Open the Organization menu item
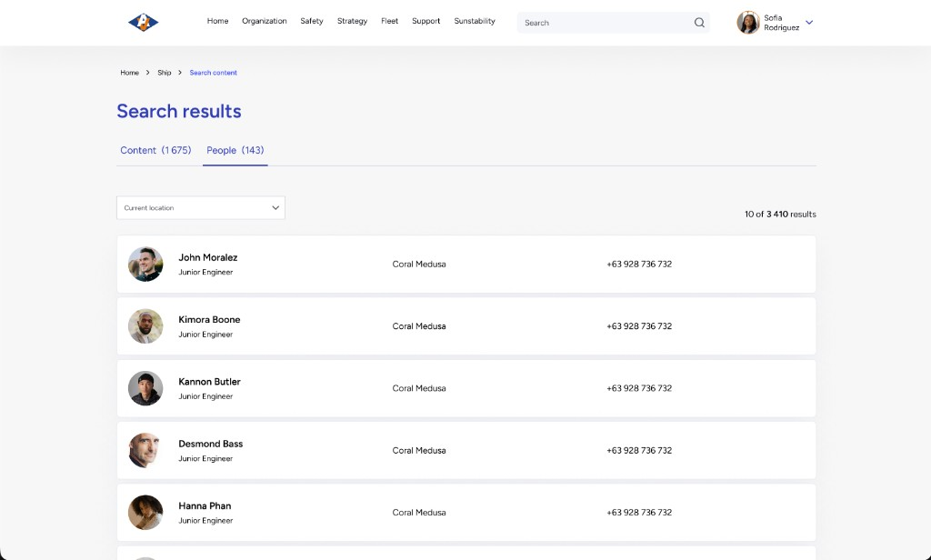The height and width of the screenshot is (560, 931). pyautogui.click(x=265, y=21)
